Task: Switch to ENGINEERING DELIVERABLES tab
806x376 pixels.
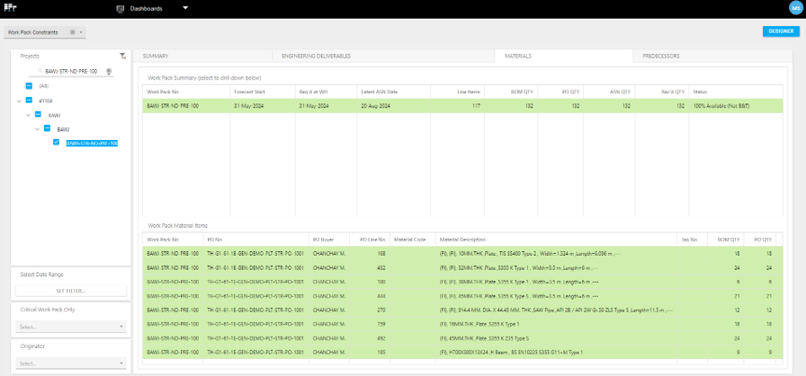Action: [x=383, y=56]
